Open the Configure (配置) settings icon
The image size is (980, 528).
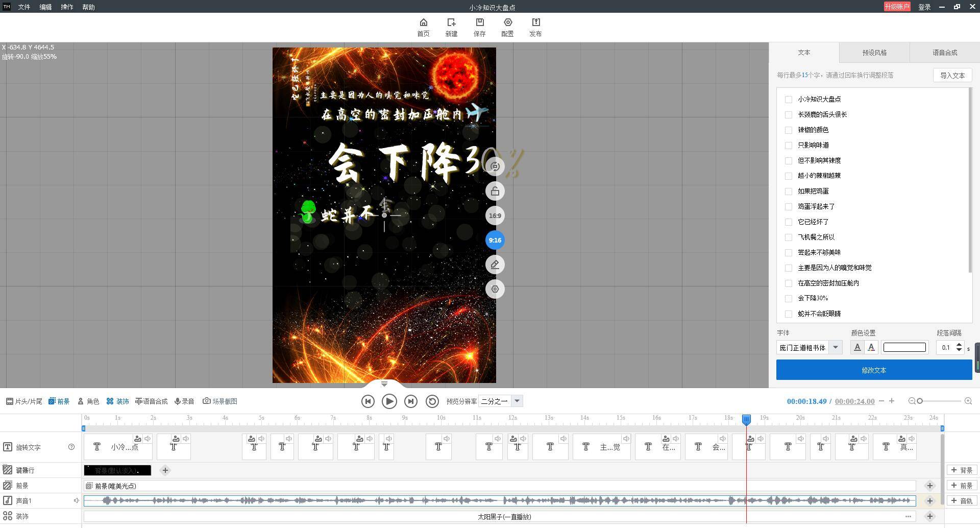pyautogui.click(x=507, y=23)
